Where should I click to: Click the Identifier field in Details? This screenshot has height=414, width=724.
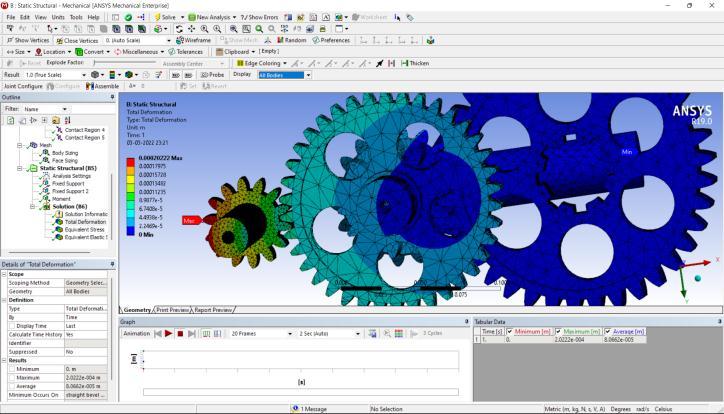tap(85, 343)
